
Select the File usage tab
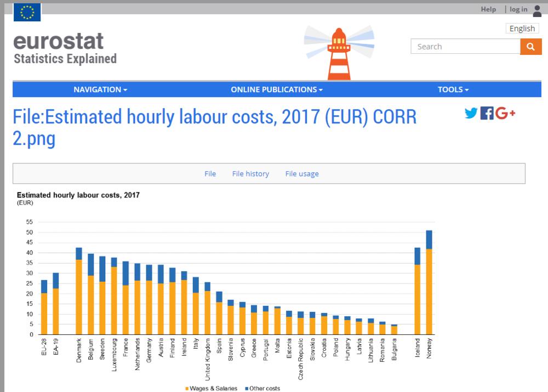click(301, 174)
